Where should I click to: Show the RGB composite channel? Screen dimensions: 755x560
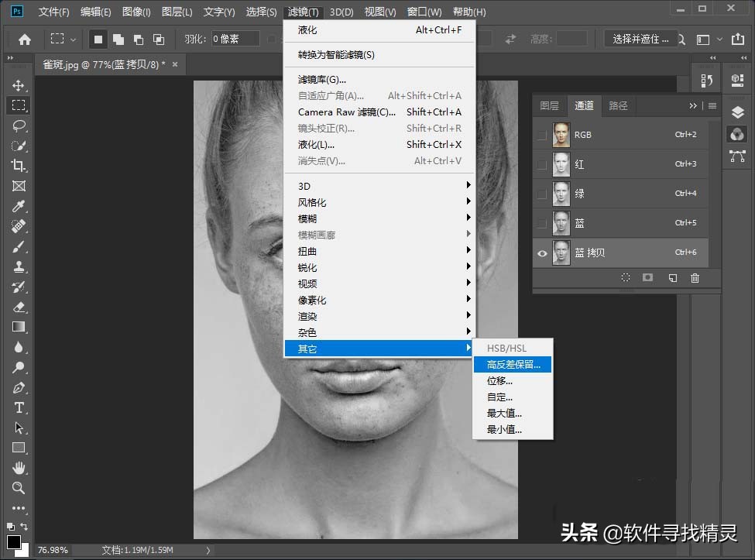540,134
